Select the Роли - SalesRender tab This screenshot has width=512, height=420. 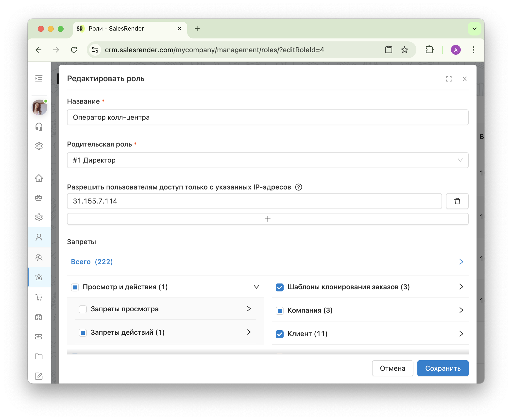pyautogui.click(x=130, y=29)
